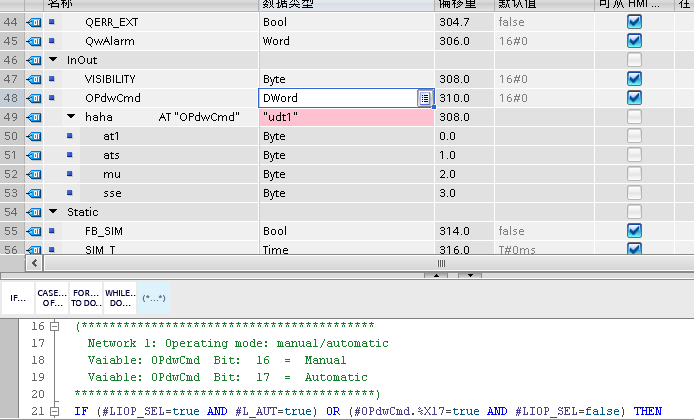Viewport: 694px width, 420px height.
Task: Click the tag icon in row 51 ats
Action: pos(34,155)
